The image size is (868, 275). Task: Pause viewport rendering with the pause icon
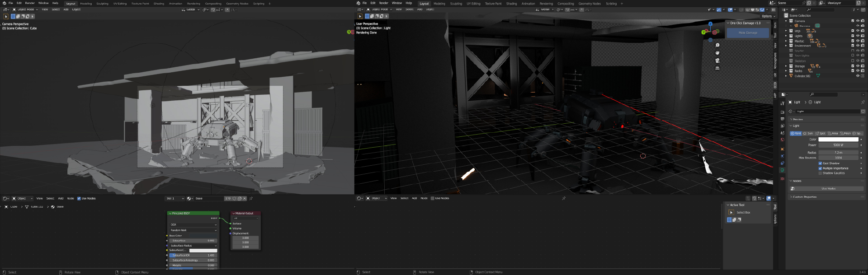773,9
